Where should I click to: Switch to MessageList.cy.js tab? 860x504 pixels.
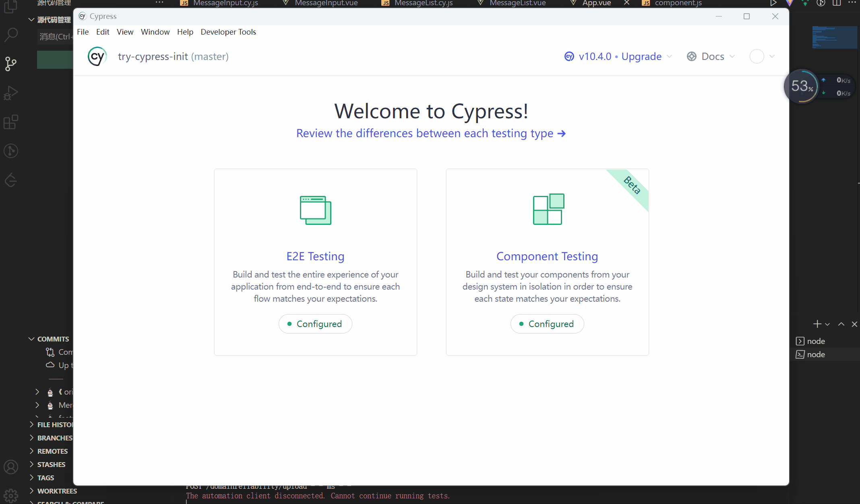[x=418, y=3]
